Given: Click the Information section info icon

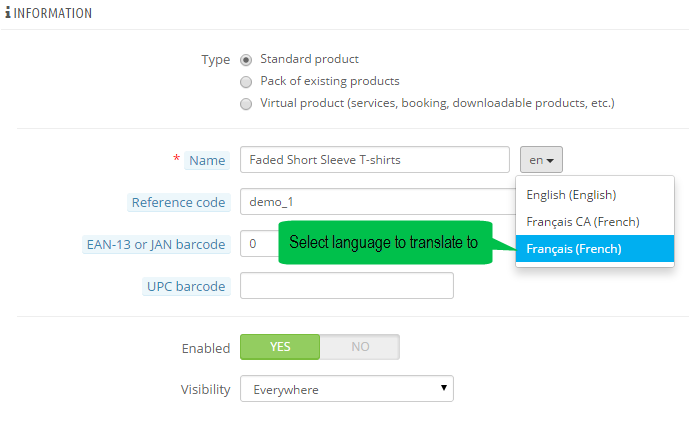Looking at the screenshot, I should [x=7, y=13].
